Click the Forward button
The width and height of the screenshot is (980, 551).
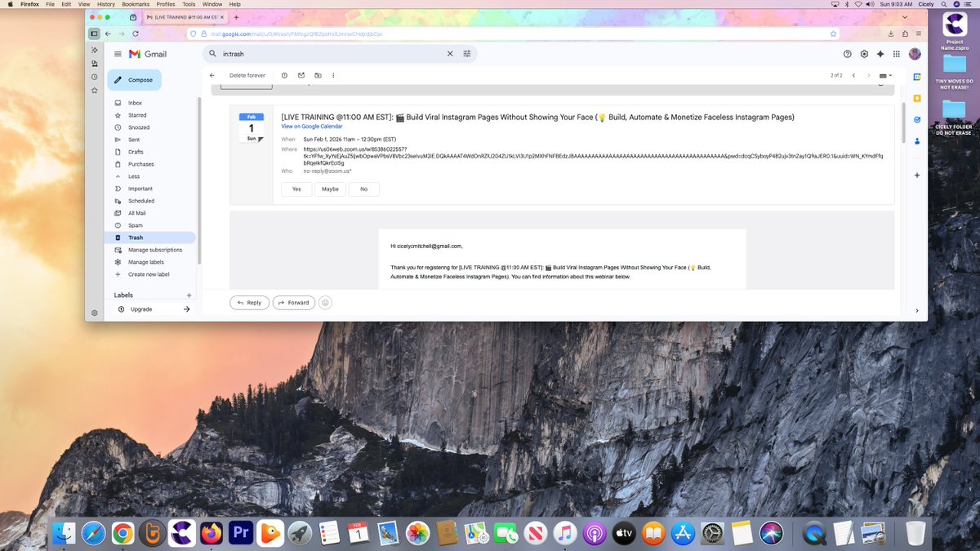tap(293, 302)
